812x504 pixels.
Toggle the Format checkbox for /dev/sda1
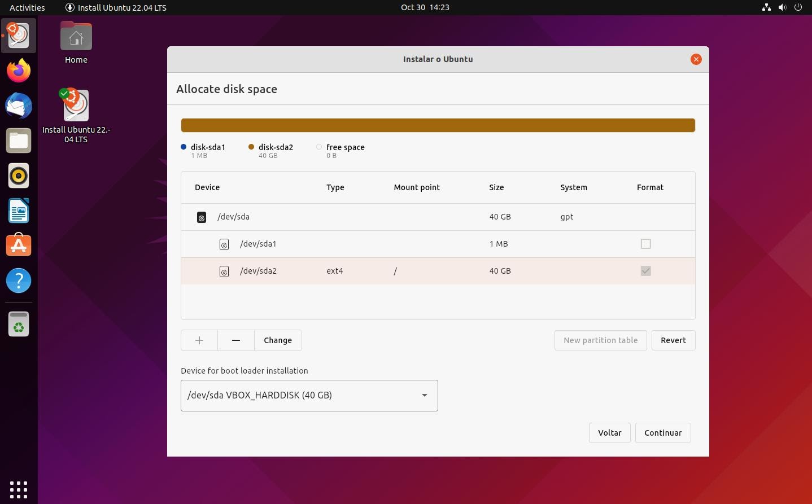click(646, 244)
